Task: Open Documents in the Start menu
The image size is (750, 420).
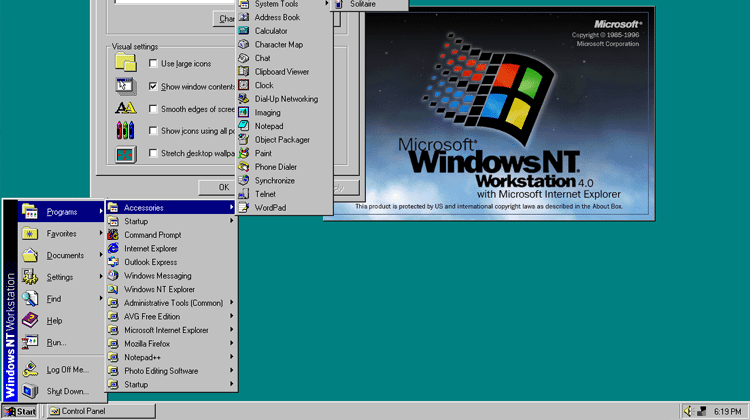Action: pyautogui.click(x=61, y=255)
